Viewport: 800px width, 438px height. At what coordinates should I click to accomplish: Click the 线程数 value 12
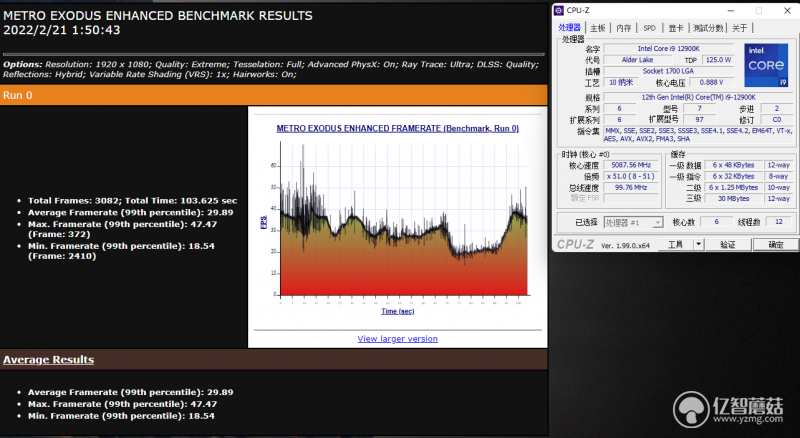pos(779,222)
